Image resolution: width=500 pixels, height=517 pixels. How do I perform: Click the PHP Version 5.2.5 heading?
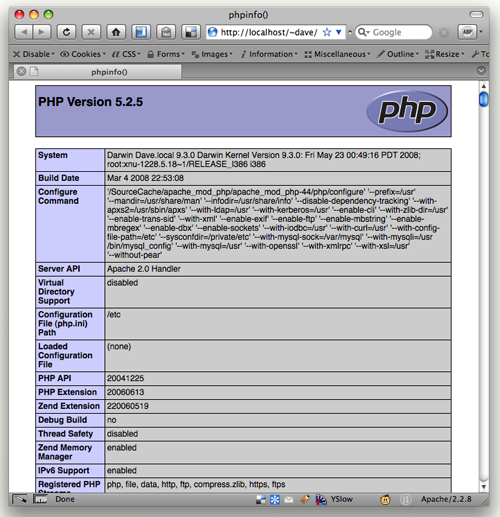(x=90, y=102)
